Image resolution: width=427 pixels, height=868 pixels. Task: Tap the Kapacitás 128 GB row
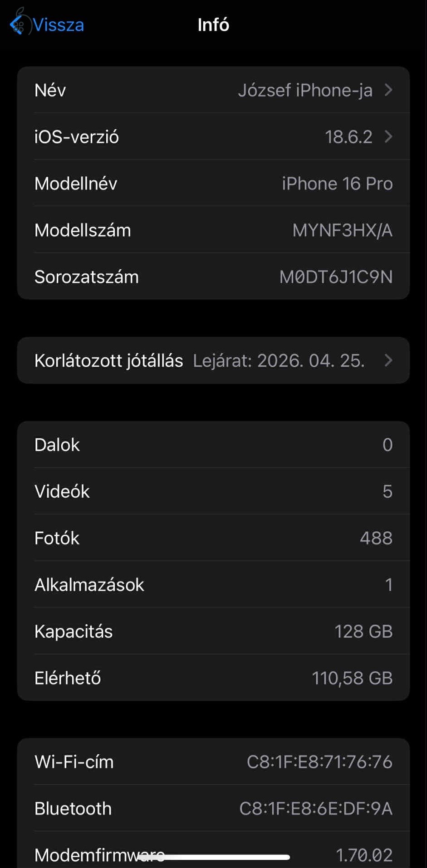(x=213, y=631)
